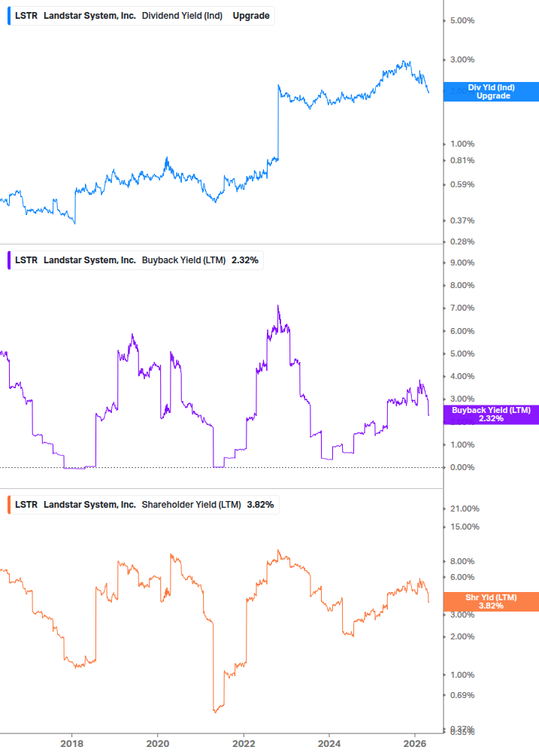The height and width of the screenshot is (756, 539).
Task: Click the orange Shr Yld 3.82% axis tag
Action: click(491, 602)
